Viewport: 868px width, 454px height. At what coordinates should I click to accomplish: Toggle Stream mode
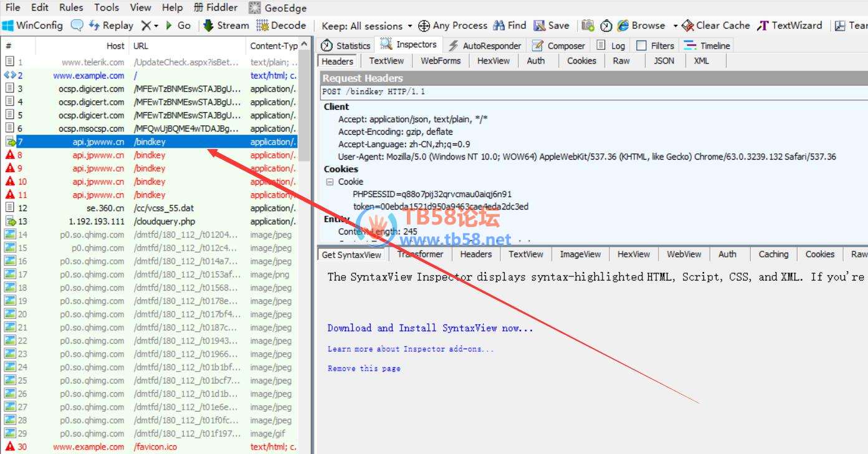pos(226,26)
